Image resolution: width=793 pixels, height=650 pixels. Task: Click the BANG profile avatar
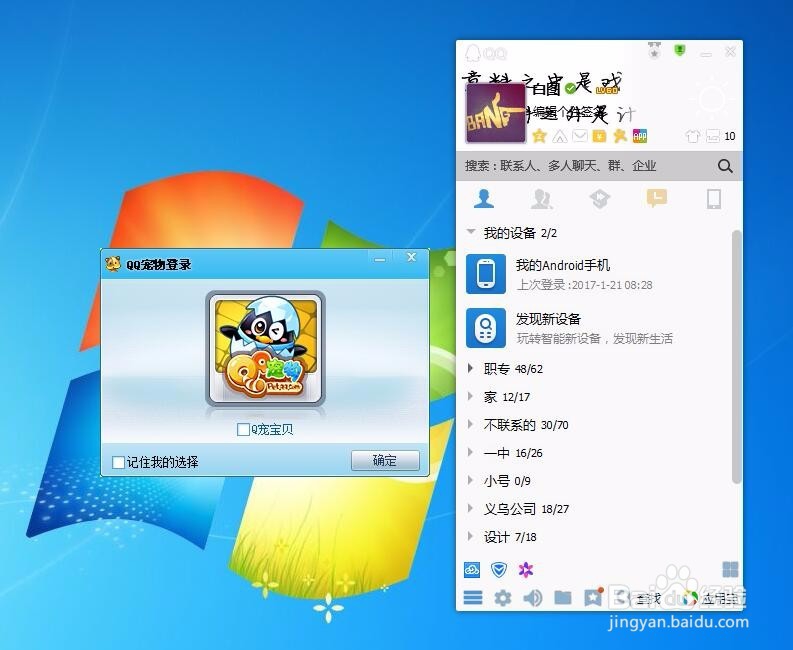pos(496,114)
